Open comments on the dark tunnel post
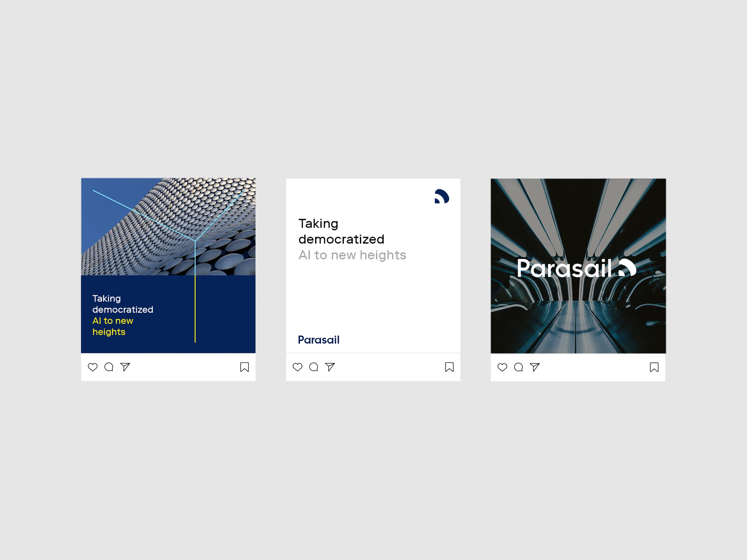 pos(518,367)
